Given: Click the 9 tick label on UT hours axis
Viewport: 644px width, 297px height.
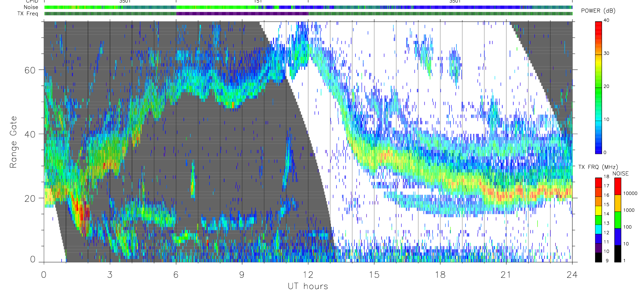Looking at the screenshot, I should click(x=242, y=275).
